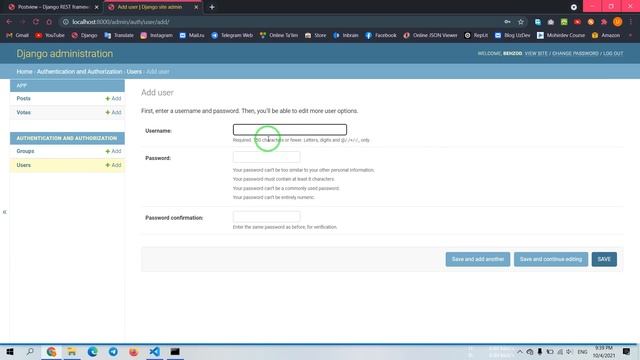Click Save and add another
This screenshot has width=640, height=360.
(478, 259)
